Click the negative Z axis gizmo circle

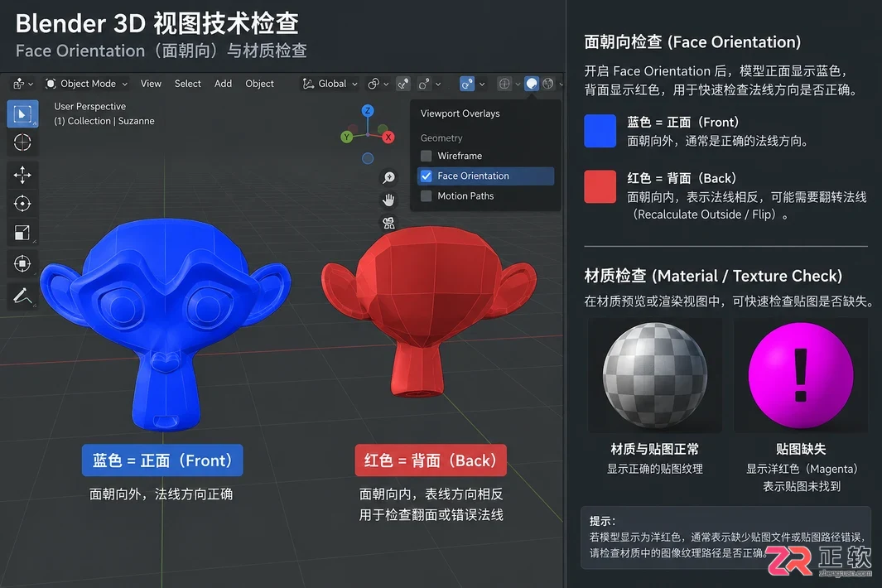click(x=368, y=159)
